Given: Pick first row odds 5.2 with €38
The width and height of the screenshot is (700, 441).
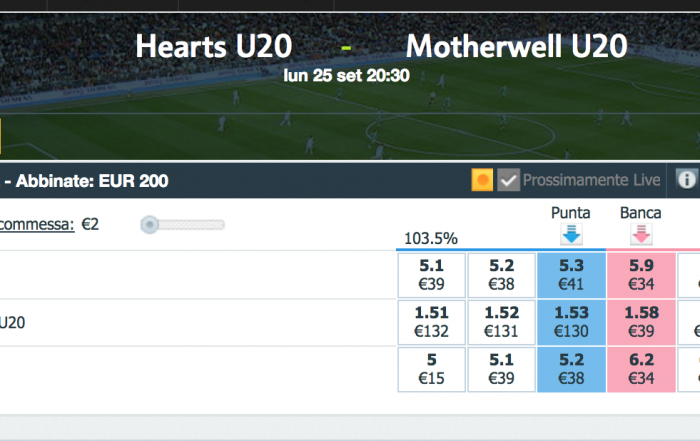Looking at the screenshot, I should click(501, 275).
